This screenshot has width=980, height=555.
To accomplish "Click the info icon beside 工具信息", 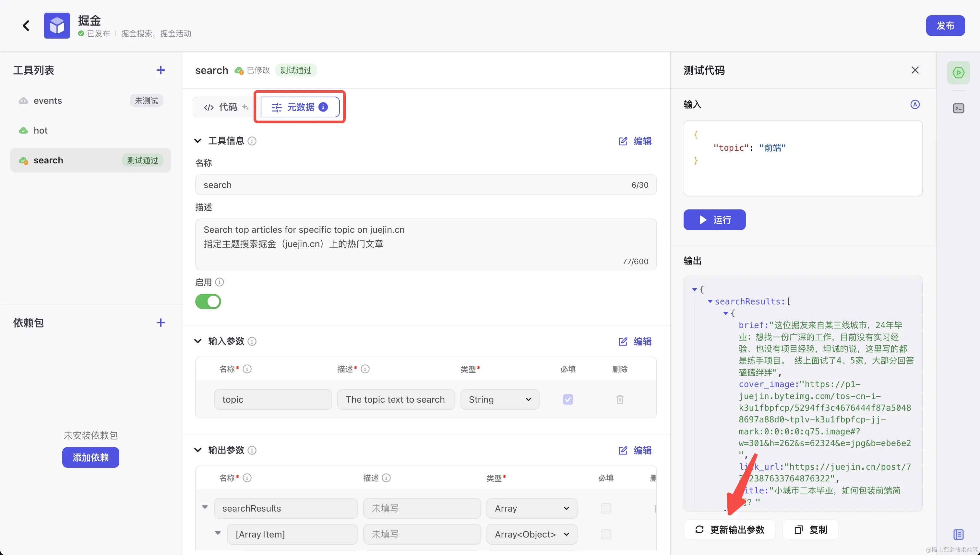I will coord(252,141).
